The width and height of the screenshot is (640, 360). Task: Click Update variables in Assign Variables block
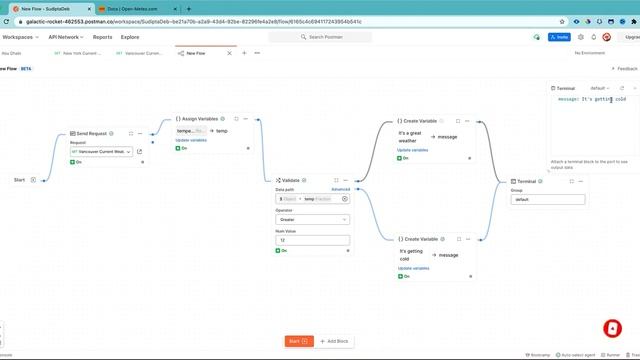[x=191, y=140]
